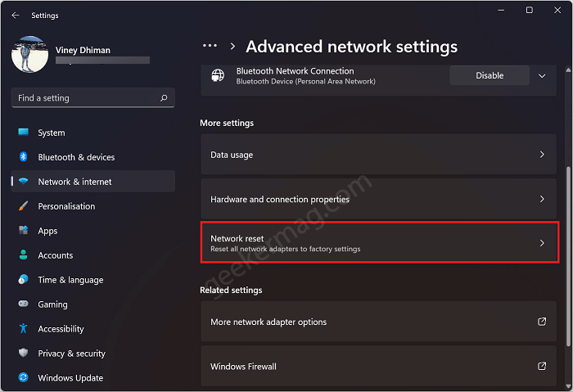Disable the Bluetooth Network Connection
Viewport: 573px width, 392px height.
click(x=490, y=75)
